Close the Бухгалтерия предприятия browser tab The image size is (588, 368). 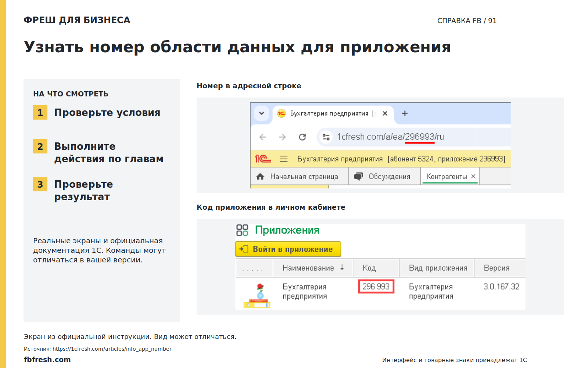point(385,113)
